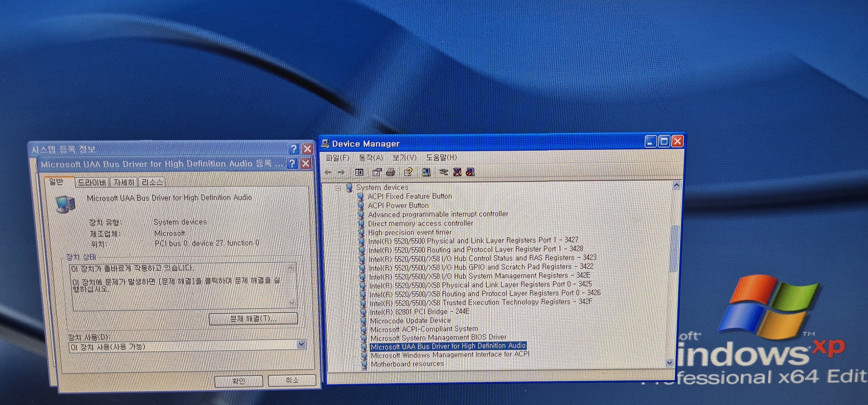Click the device tree scrollbar up arrow
The image size is (868, 405).
pyautogui.click(x=677, y=185)
